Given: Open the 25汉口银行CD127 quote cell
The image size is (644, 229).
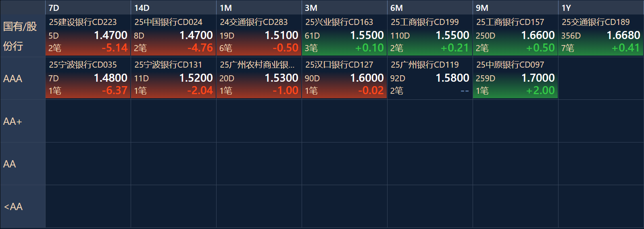Looking at the screenshot, I should click(344, 78).
